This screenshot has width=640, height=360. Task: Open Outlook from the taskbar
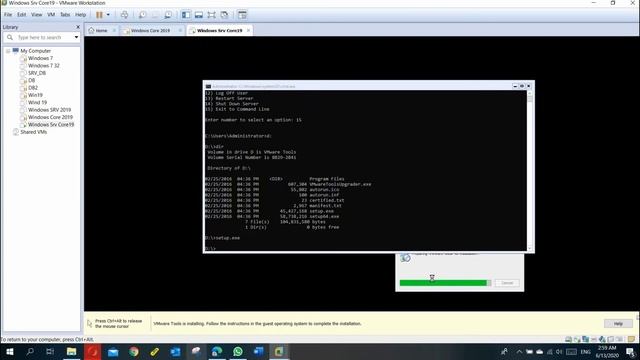pos(176,351)
